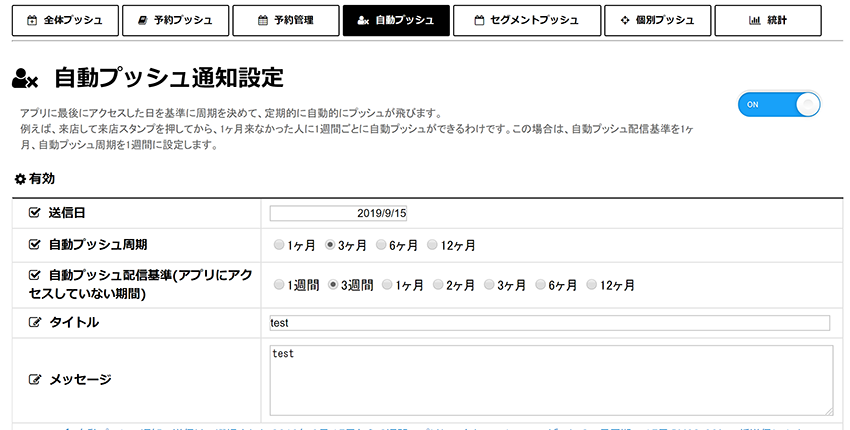
Task: Click the book icon on 予約プッシュ tab
Action: [143, 21]
